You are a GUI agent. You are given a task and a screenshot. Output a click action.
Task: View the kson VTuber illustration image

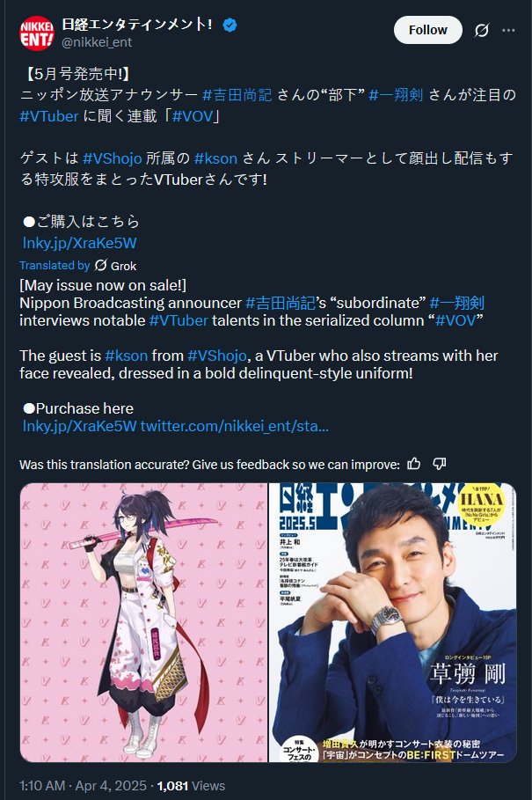[143, 622]
